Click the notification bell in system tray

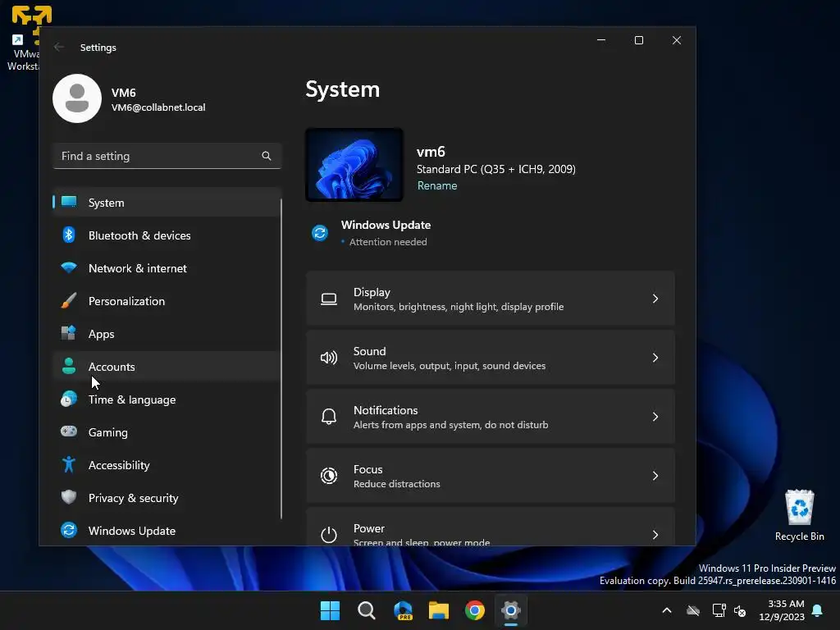[x=818, y=610]
